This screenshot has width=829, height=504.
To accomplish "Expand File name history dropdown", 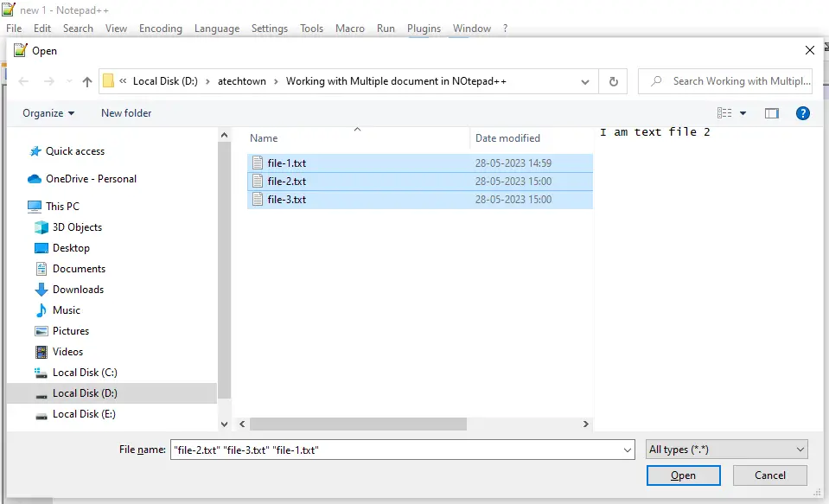I will [x=627, y=450].
